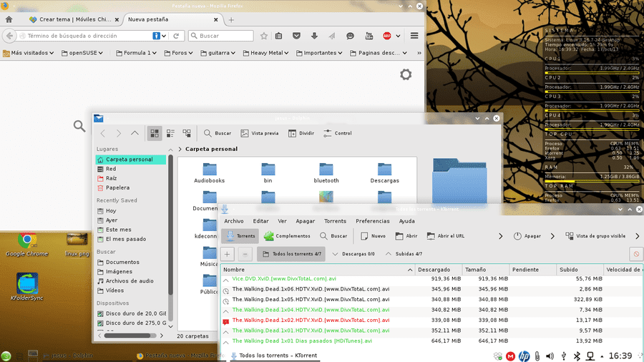Go back in Dolphin navigation
644x362 pixels.
(103, 133)
